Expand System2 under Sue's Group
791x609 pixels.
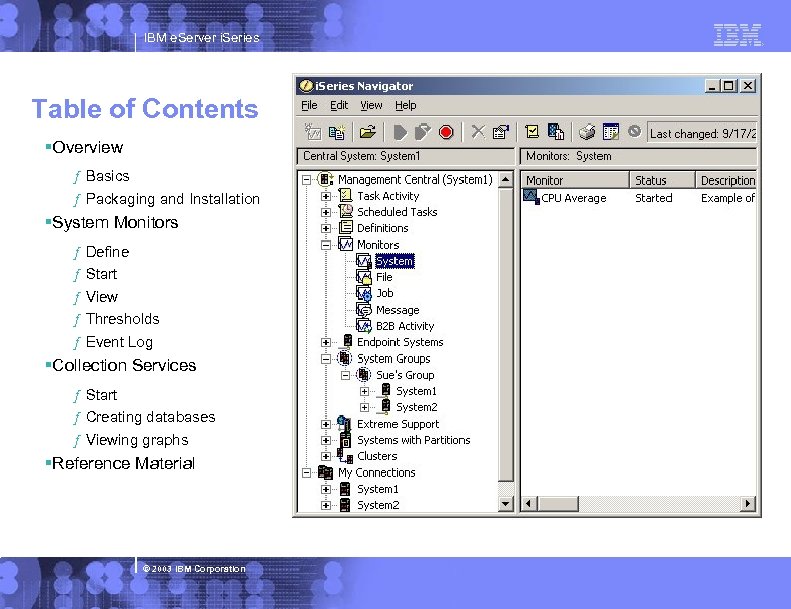(364, 408)
